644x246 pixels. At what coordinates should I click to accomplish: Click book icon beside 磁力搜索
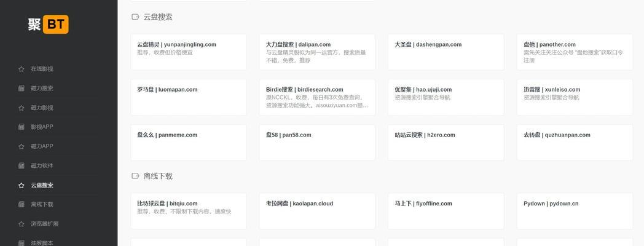click(x=22, y=89)
